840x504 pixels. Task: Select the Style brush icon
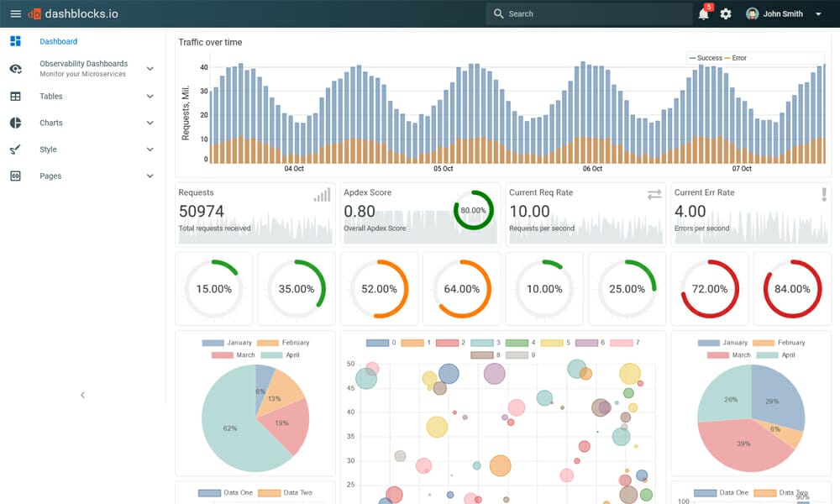pyautogui.click(x=15, y=149)
